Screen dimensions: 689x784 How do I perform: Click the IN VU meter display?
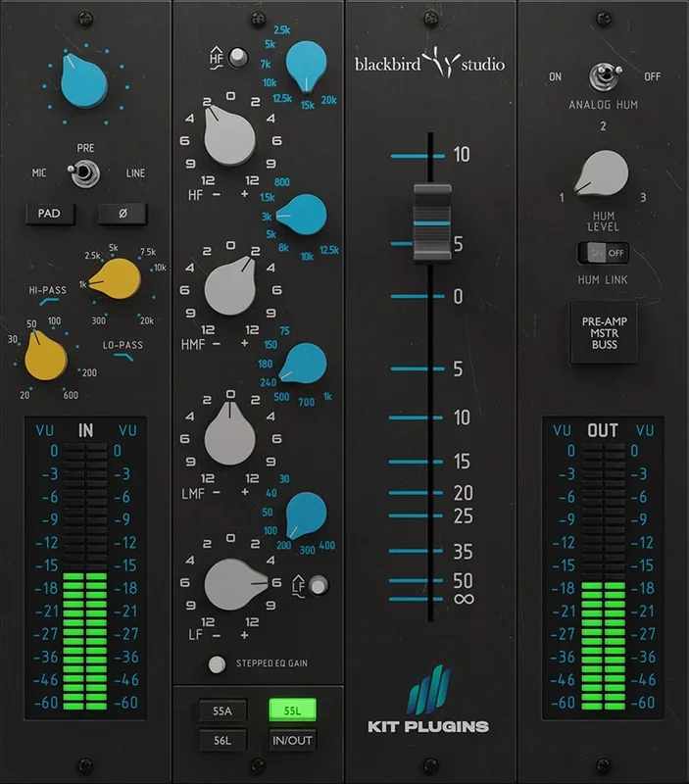tap(85, 568)
